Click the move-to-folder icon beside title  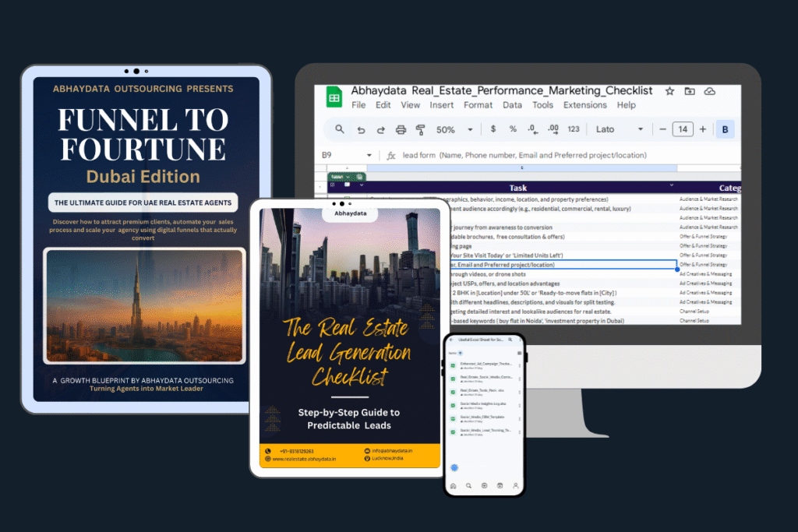(x=690, y=91)
